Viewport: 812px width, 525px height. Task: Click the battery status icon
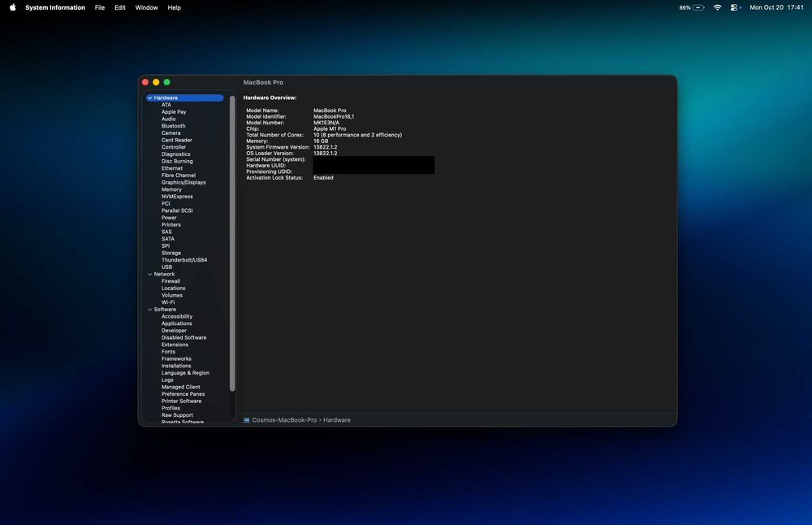(x=698, y=7)
